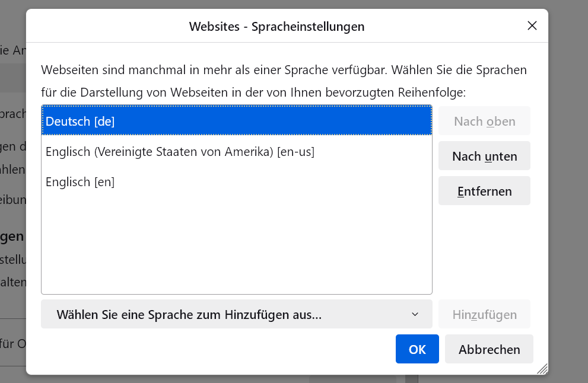This screenshot has width=588, height=383.
Task: Close the Spracheinstellungen dialog with the X
Action: click(x=532, y=25)
